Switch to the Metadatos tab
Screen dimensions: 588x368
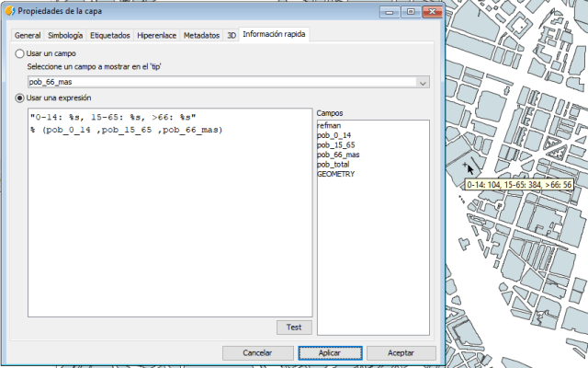pos(201,35)
